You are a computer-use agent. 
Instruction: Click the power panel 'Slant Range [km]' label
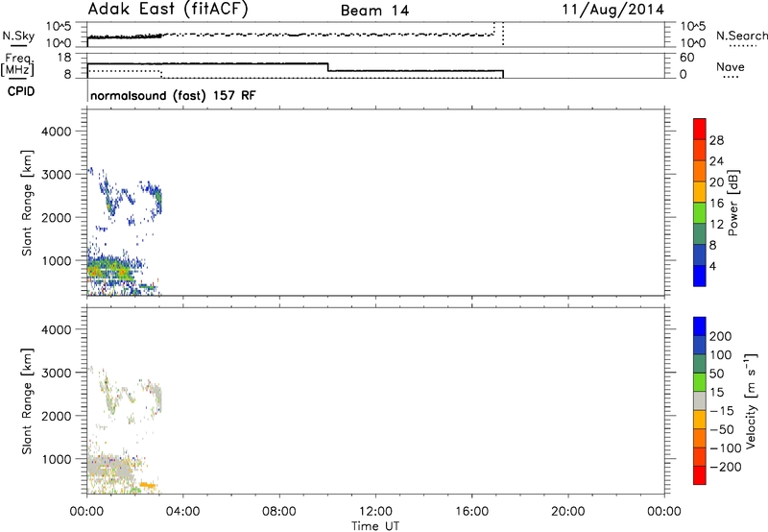[27, 203]
